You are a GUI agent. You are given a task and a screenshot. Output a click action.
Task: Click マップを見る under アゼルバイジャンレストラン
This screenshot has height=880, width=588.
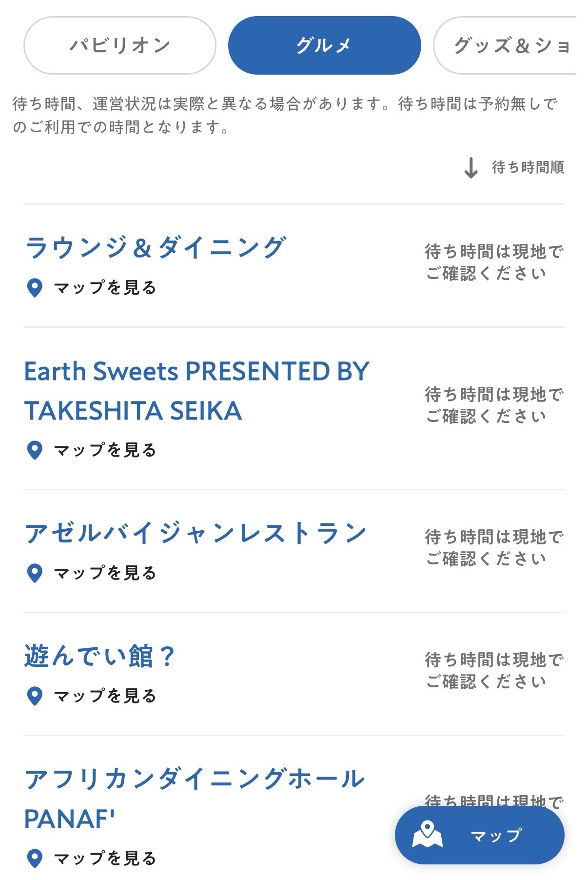point(104,573)
